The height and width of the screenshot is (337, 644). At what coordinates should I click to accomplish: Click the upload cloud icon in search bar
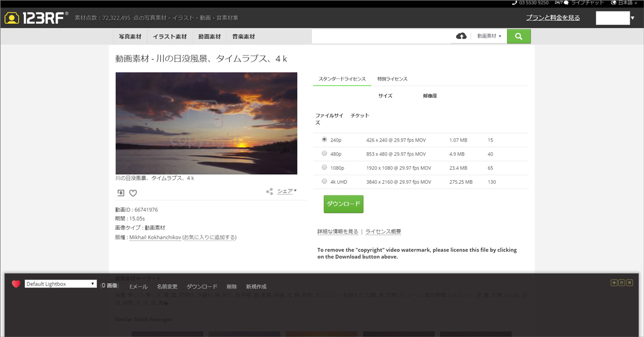coord(461,36)
